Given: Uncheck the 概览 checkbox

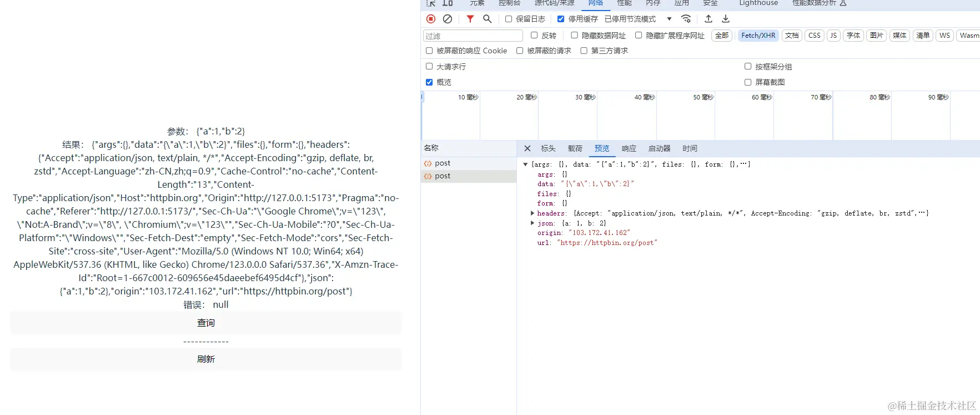Looking at the screenshot, I should pyautogui.click(x=429, y=82).
